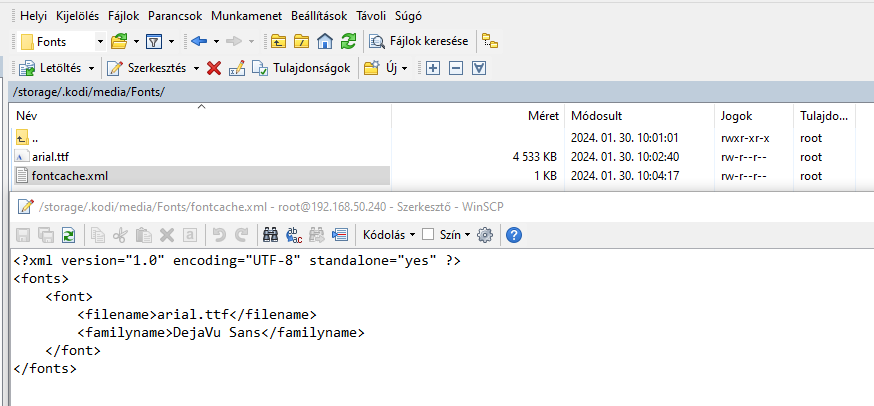The image size is (874, 406).
Task: Open editor preferences gear icon
Action: click(485, 235)
